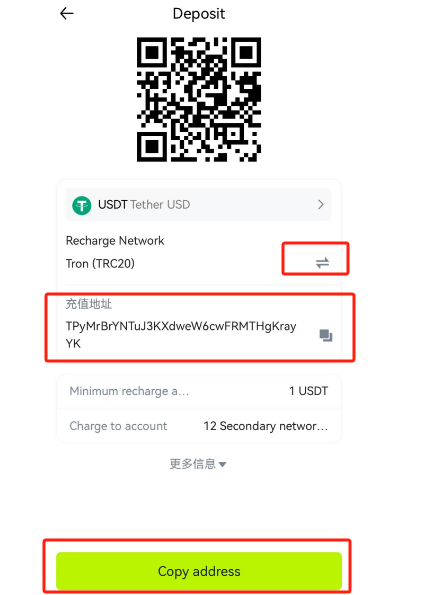Click the green Tether coin logo
Viewport: 433px width, 595px height.
[x=82, y=205]
